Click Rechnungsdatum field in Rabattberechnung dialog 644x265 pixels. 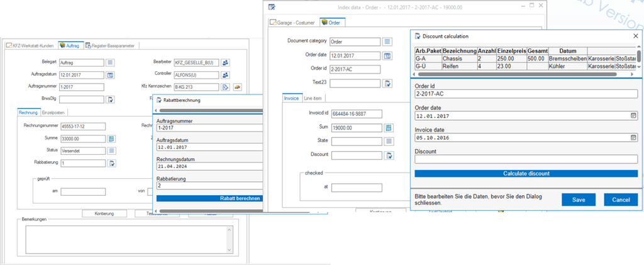pos(209,166)
